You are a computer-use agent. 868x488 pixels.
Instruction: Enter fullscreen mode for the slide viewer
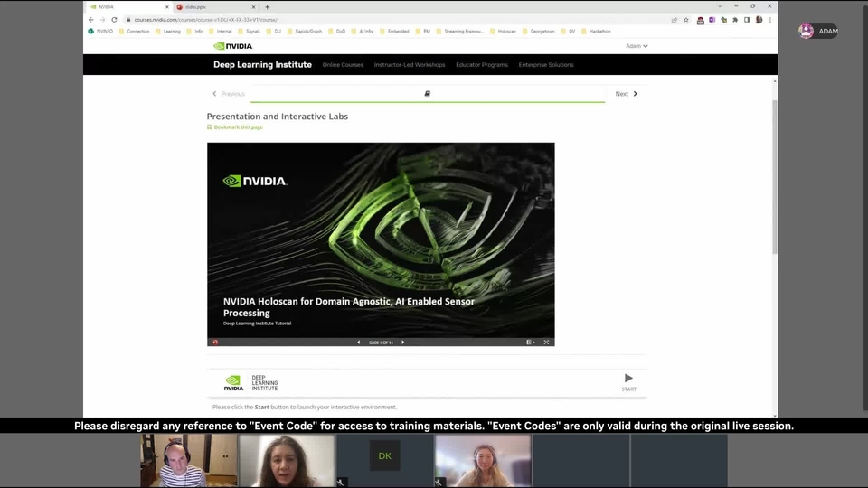point(546,343)
